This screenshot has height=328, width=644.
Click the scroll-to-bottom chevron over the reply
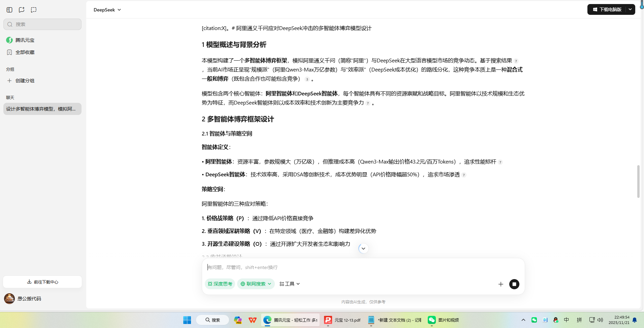coord(363,248)
